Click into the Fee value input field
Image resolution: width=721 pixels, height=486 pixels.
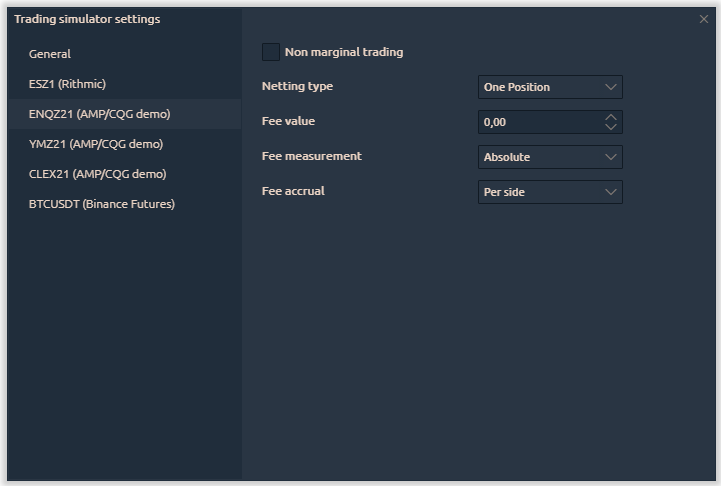[x=538, y=122]
